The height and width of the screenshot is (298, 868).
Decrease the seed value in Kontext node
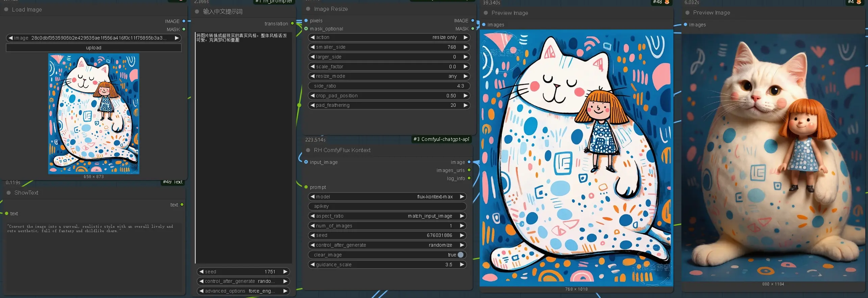[x=313, y=235]
